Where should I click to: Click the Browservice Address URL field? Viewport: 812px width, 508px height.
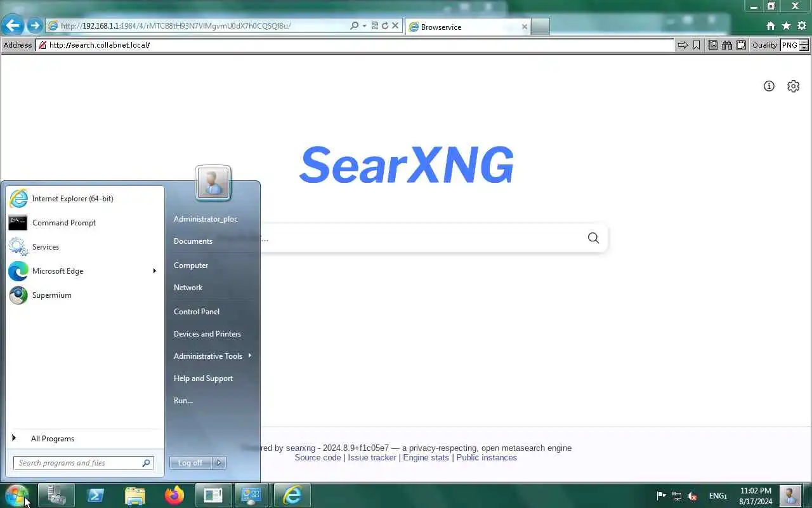(355, 45)
